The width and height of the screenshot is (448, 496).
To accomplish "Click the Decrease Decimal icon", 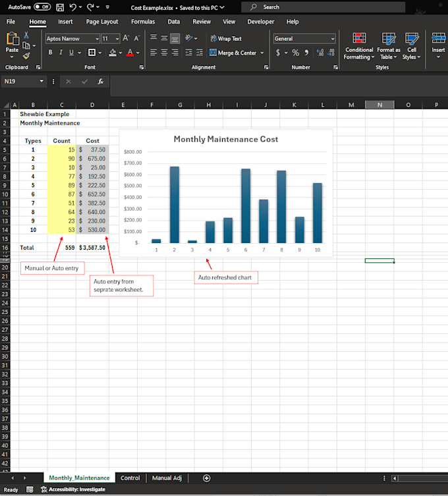I will [x=331, y=53].
